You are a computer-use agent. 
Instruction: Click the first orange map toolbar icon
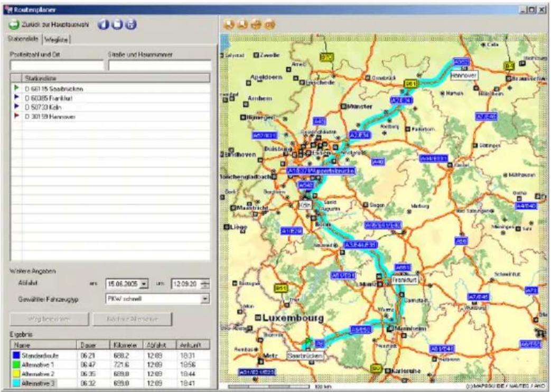pos(229,24)
